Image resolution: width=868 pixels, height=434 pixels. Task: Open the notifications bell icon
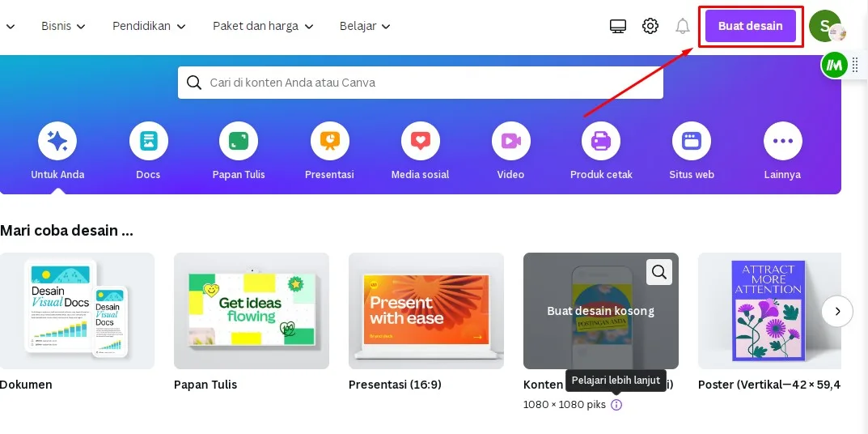pos(683,26)
